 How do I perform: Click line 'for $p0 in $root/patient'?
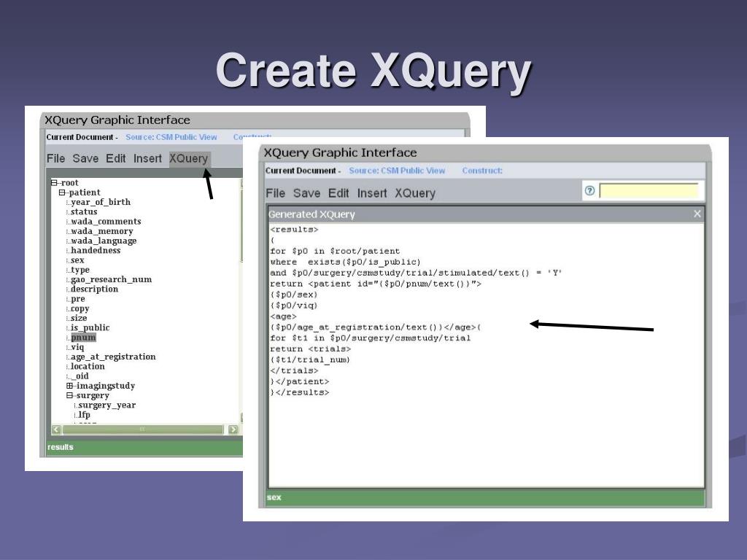coord(335,251)
